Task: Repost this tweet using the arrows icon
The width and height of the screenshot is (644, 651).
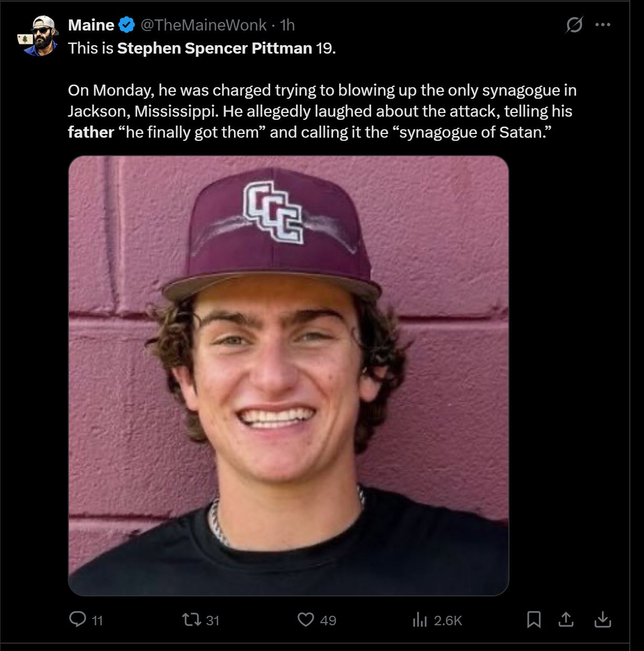Action: pyautogui.click(x=192, y=620)
